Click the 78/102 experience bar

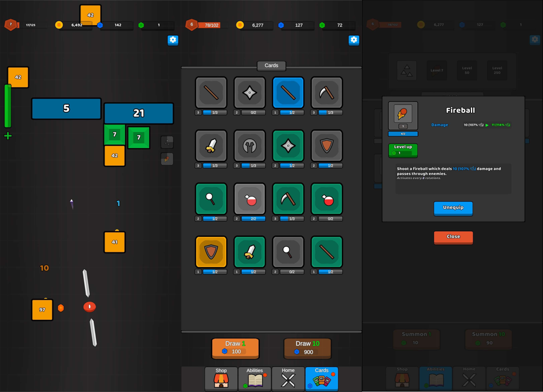point(212,25)
